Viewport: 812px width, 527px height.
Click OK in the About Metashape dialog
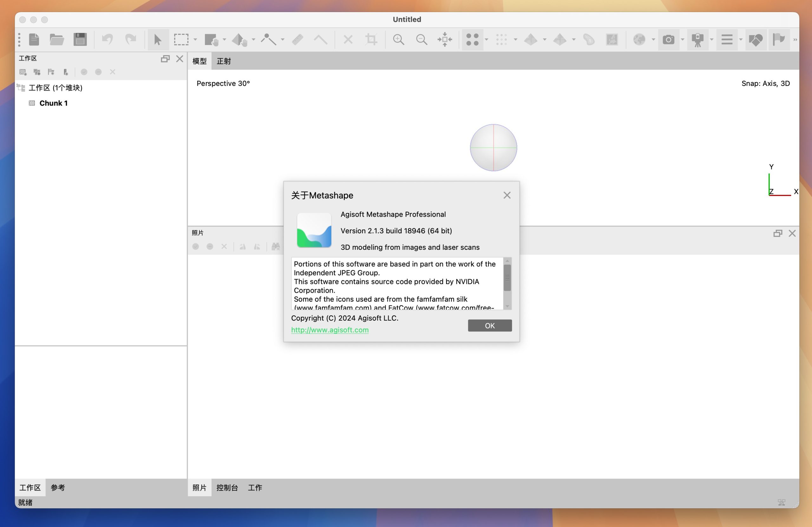click(490, 325)
